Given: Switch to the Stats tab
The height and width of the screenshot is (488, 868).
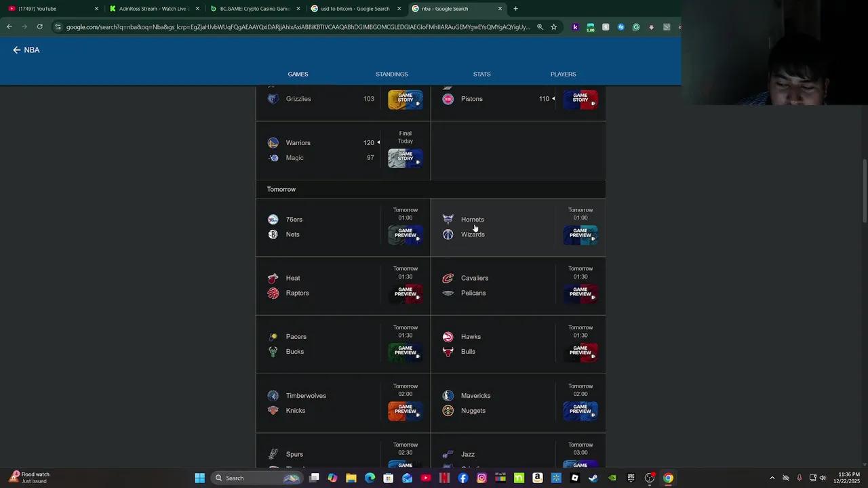Looking at the screenshot, I should coord(481,74).
